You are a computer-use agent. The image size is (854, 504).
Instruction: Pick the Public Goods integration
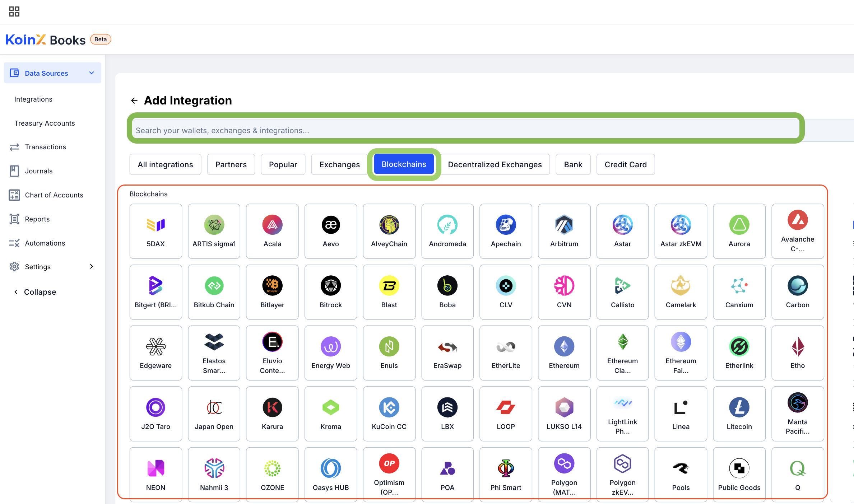point(739,475)
